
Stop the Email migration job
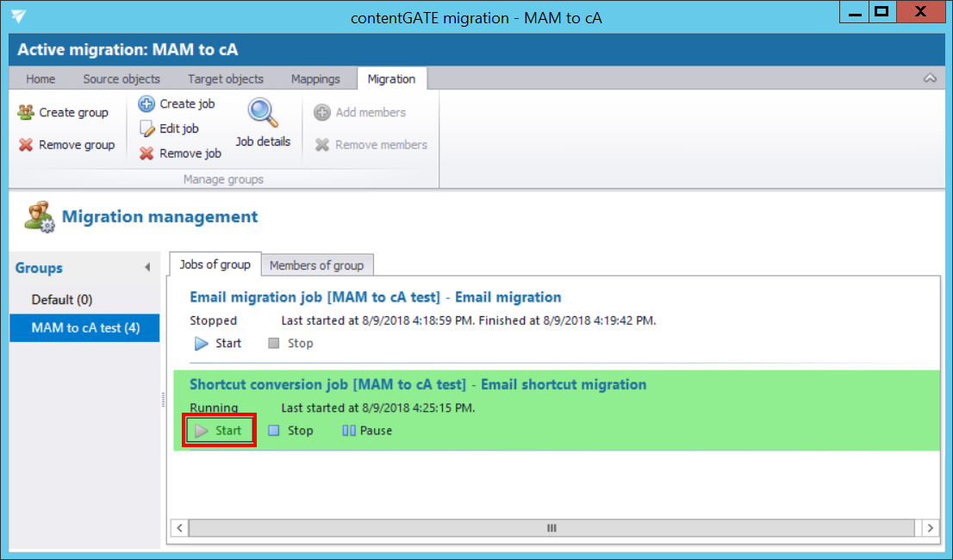[290, 343]
